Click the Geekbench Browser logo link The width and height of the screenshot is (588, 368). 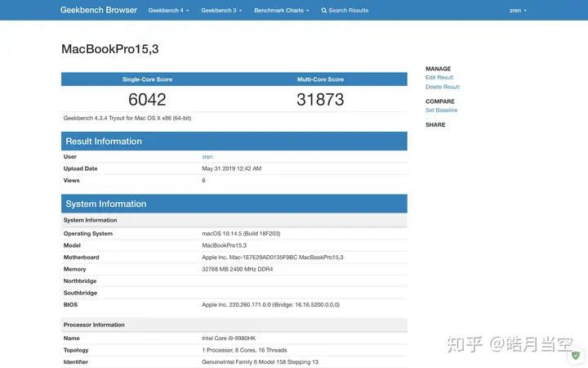click(x=99, y=10)
